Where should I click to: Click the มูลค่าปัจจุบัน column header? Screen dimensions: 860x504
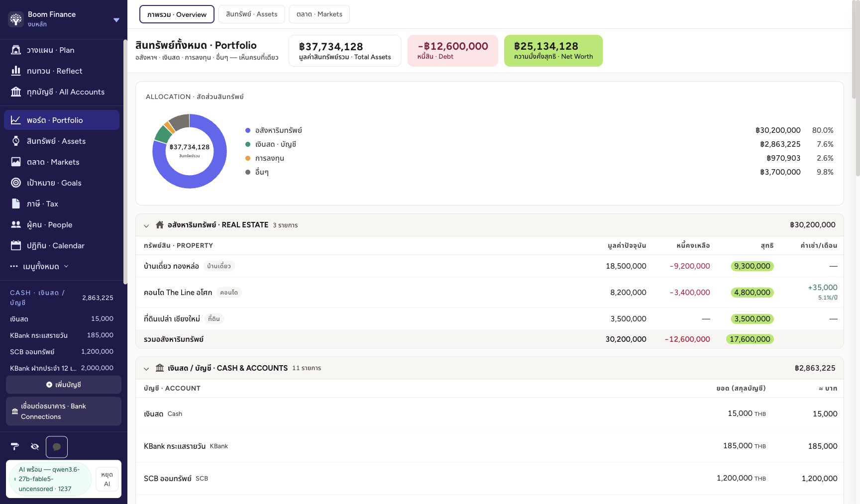[x=627, y=245]
